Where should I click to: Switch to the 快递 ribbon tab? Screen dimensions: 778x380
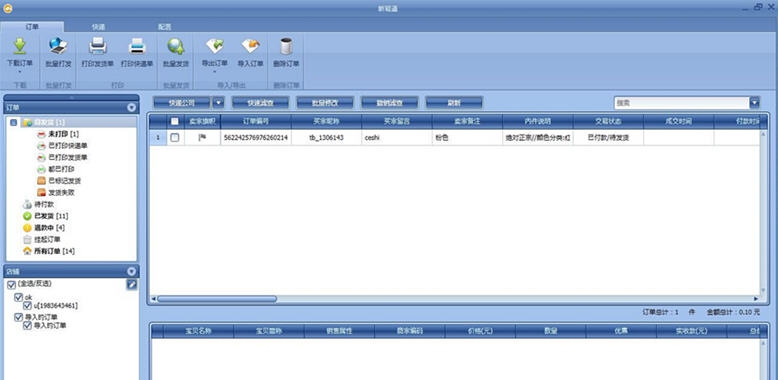tap(98, 27)
